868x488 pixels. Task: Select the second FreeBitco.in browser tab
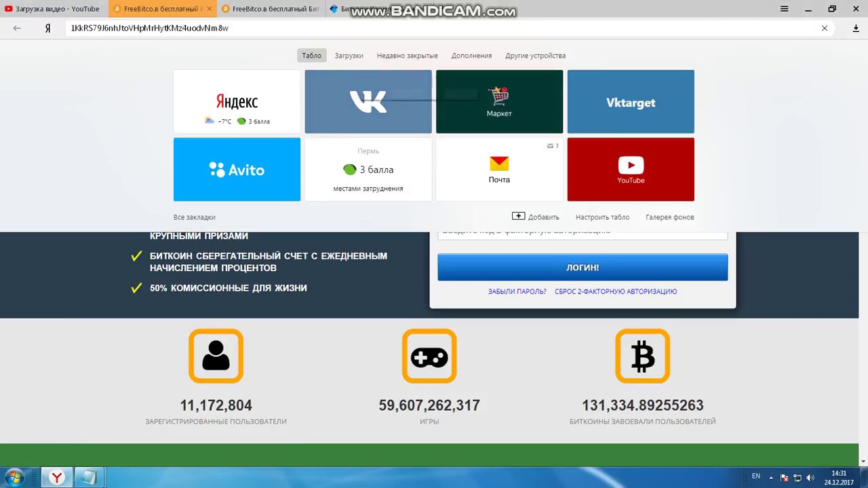click(x=271, y=9)
